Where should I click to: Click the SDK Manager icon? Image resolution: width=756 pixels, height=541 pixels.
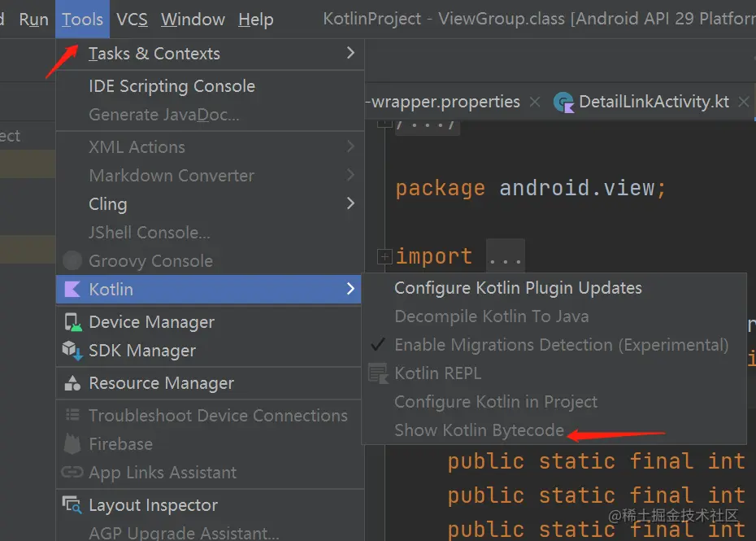(x=73, y=351)
